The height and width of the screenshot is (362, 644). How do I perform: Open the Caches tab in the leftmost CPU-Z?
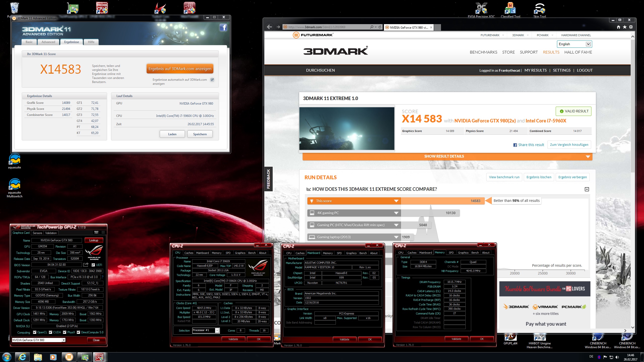point(189,253)
